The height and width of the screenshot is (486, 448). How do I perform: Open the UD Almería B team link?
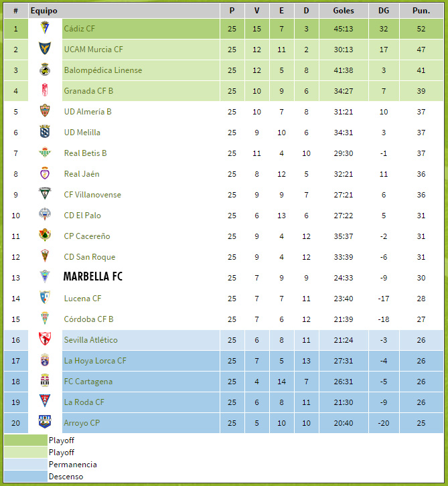[88, 112]
